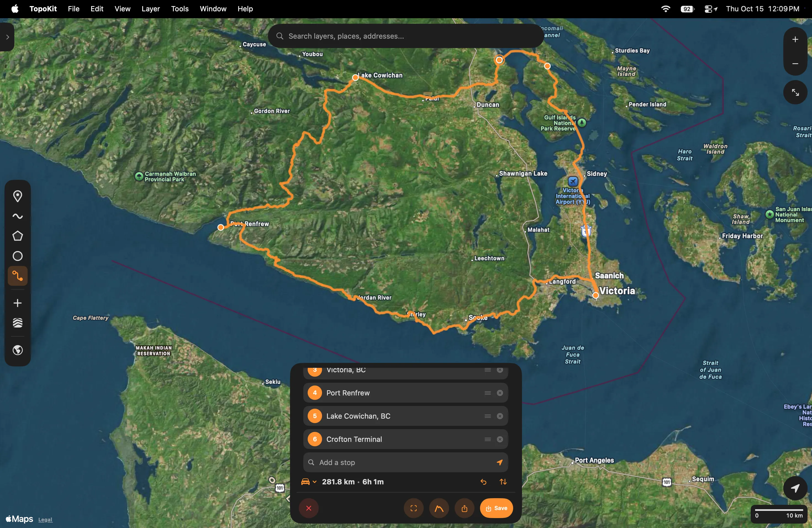Open the car travel mode dropdown
Image resolution: width=812 pixels, height=528 pixels.
tap(309, 482)
